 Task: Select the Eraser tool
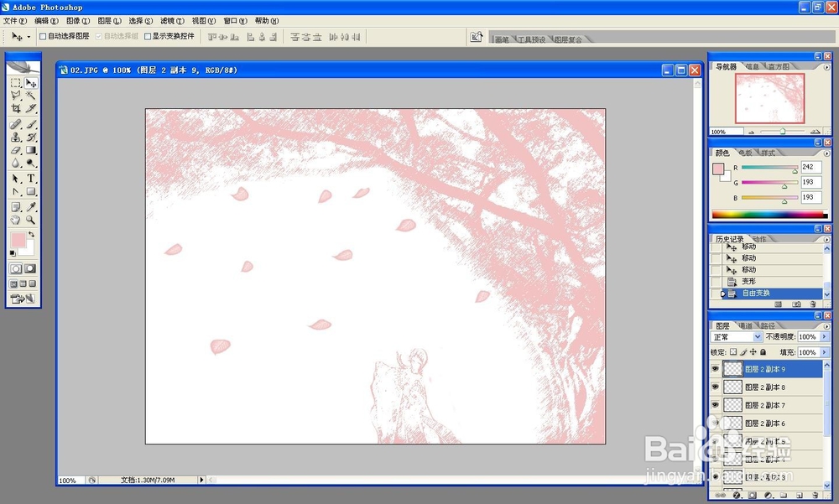[16, 150]
